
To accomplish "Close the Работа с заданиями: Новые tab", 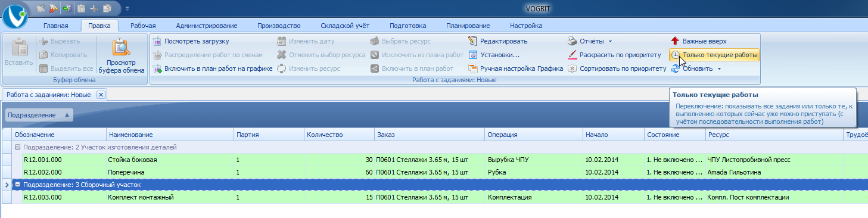I will coord(101,94).
